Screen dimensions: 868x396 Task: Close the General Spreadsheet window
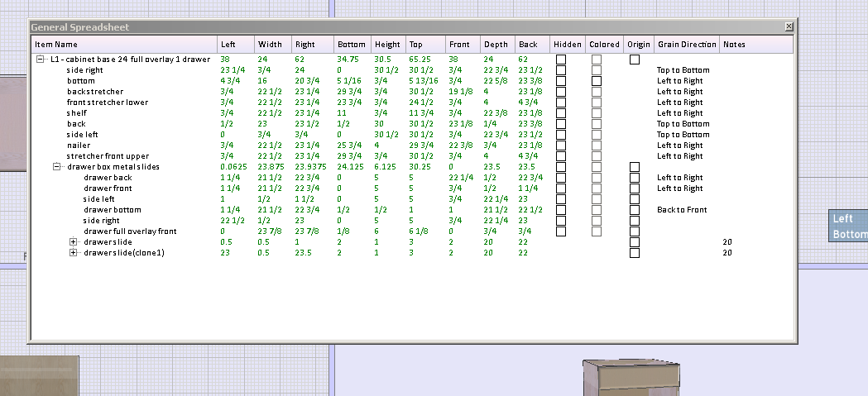pyautogui.click(x=789, y=26)
